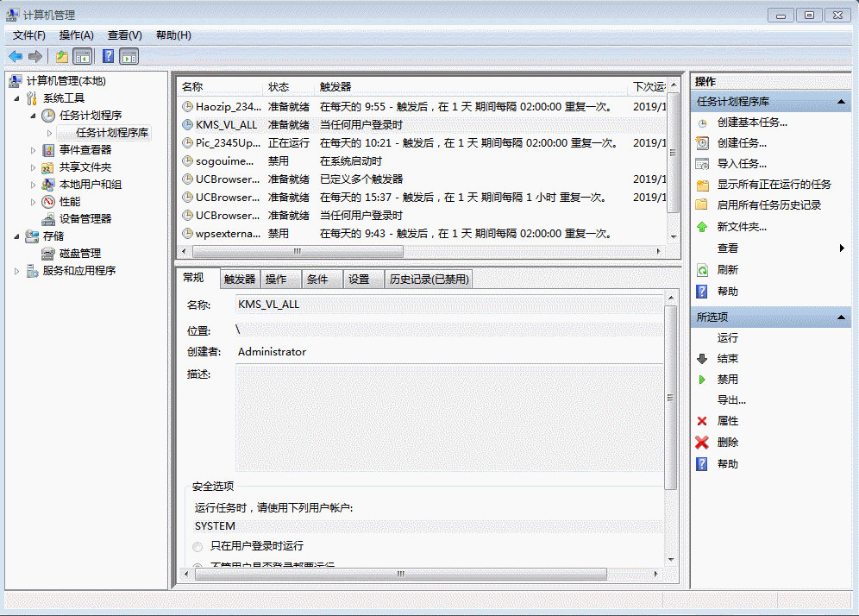Click the task list horizontal scrollbar thumb
859x616 pixels.
tap(298, 252)
